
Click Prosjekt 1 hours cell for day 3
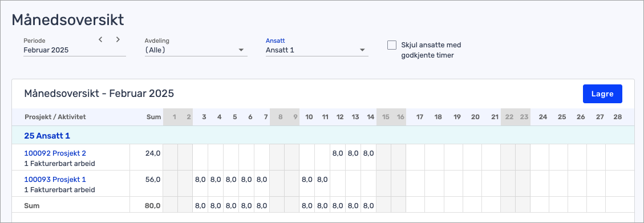[200, 184]
